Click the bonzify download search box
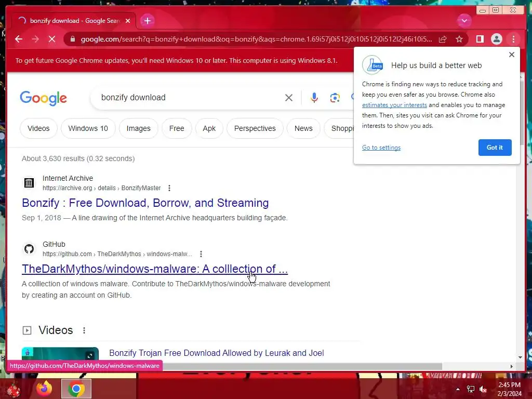 tap(190, 97)
